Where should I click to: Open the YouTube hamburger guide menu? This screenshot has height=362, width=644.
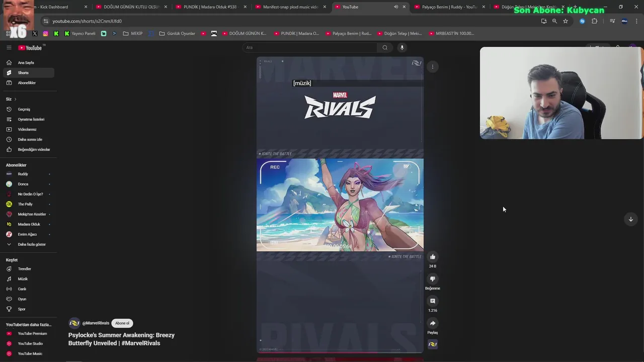[x=9, y=48]
